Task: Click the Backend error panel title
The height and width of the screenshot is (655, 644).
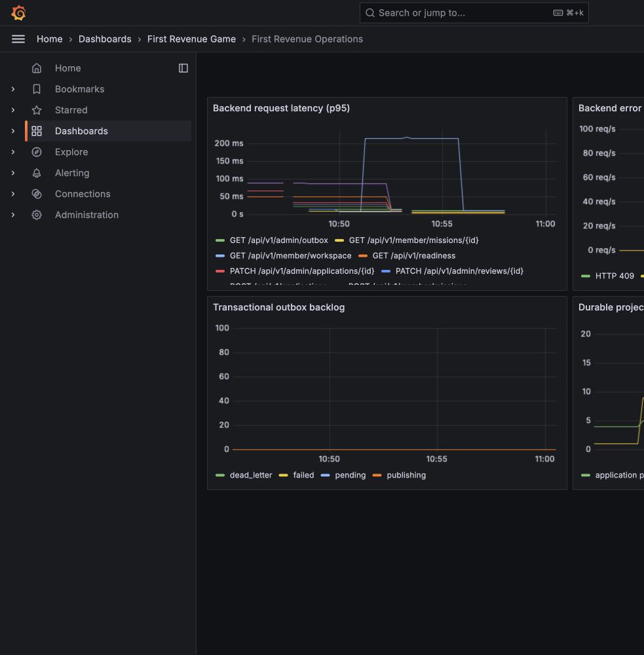Action: [x=611, y=108]
